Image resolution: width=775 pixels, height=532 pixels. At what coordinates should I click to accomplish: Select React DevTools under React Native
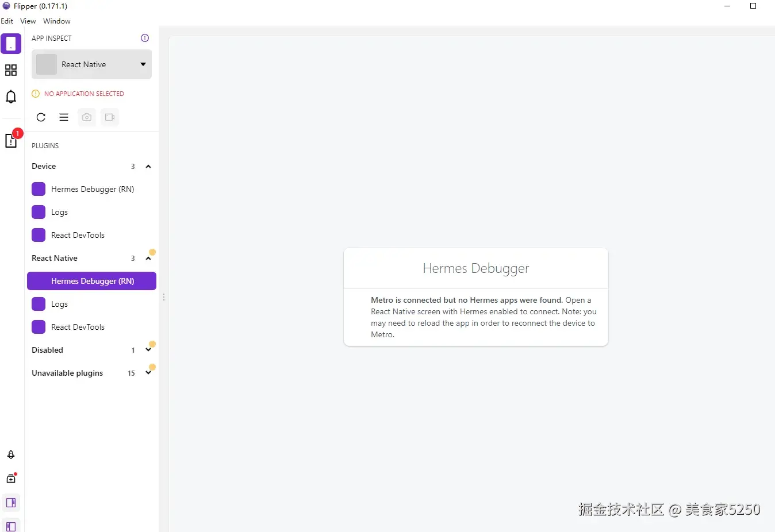[91, 327]
